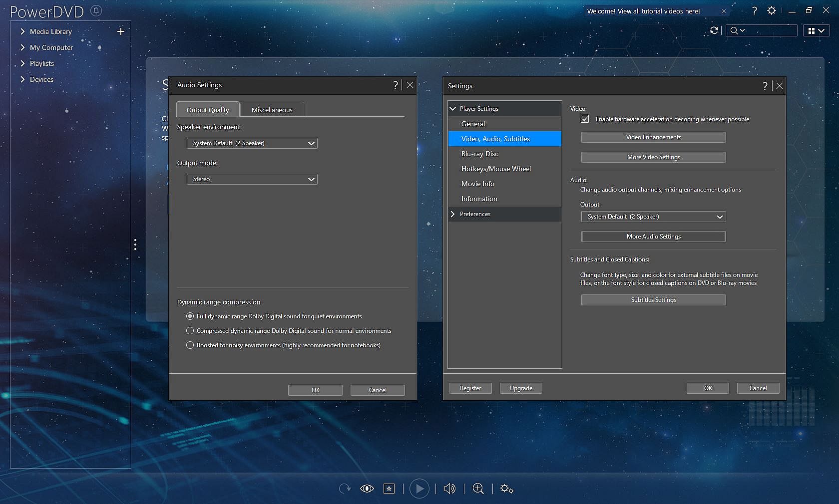Click the Video Enhancements button
839x504 pixels.
pos(653,137)
